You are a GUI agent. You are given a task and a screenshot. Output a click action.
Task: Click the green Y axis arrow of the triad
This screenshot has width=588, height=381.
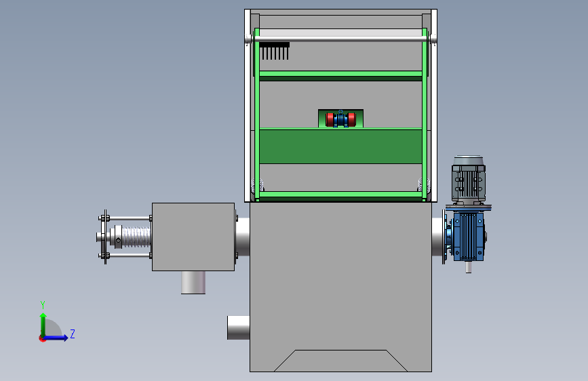click(x=43, y=324)
